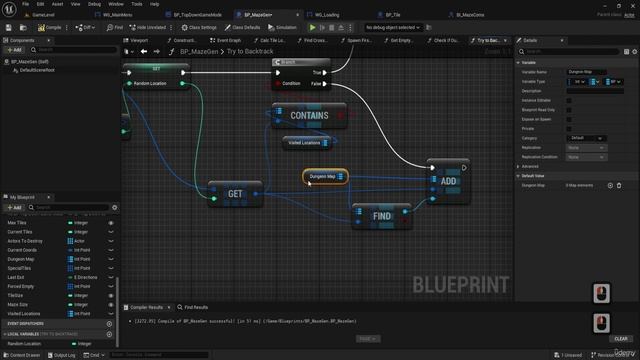The image size is (640, 360).
Task: Navigate back in graph history
Action: click(x=144, y=51)
